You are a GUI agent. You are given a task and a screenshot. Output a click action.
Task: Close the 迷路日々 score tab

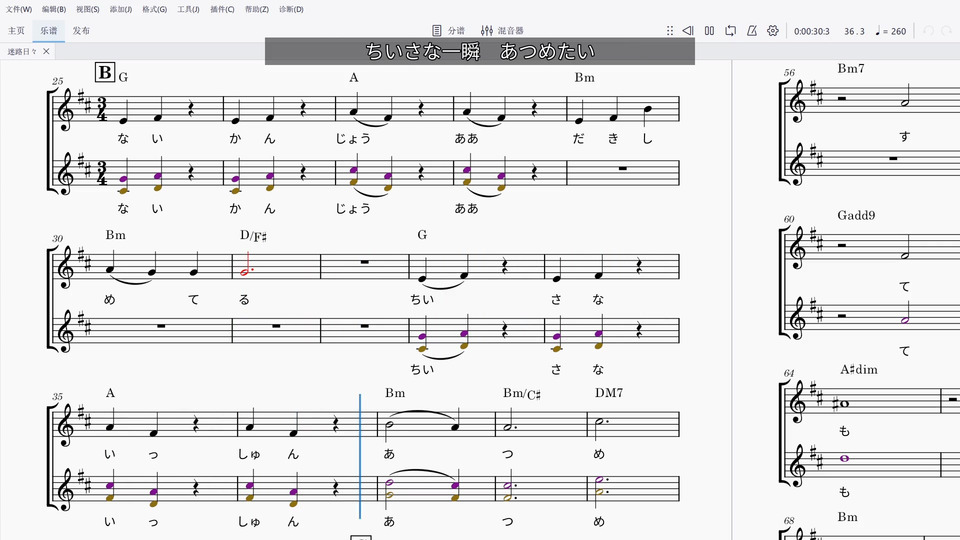point(46,51)
